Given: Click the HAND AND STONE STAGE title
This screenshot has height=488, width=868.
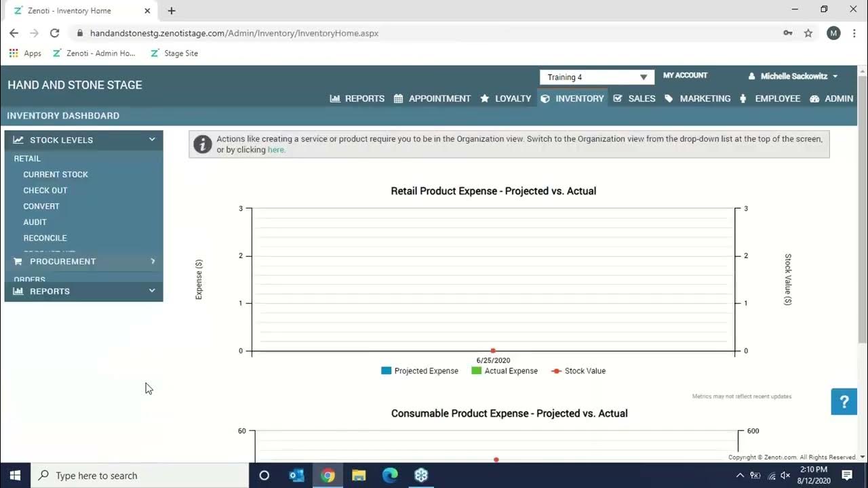Looking at the screenshot, I should click(75, 85).
